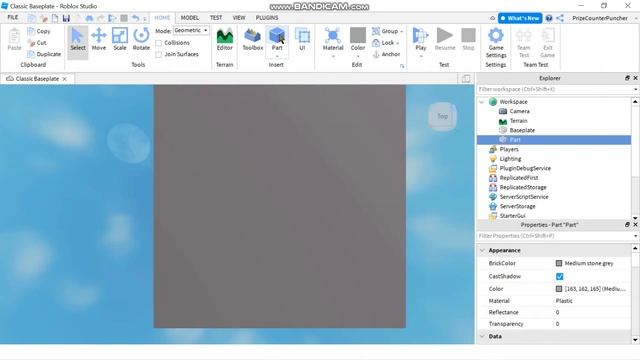
Task: Open the Mode Geometric dropdown
Action: (x=191, y=31)
